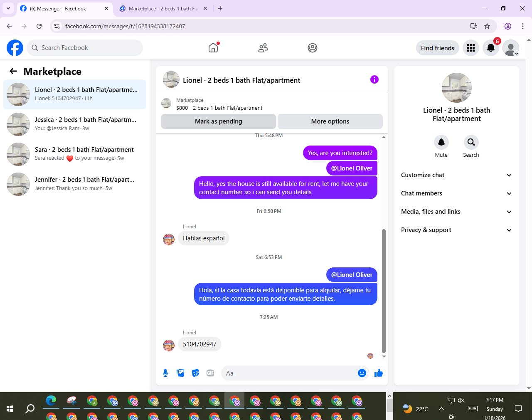This screenshot has height=420, width=532.
Task: View site information icon in address bar
Action: [57, 26]
